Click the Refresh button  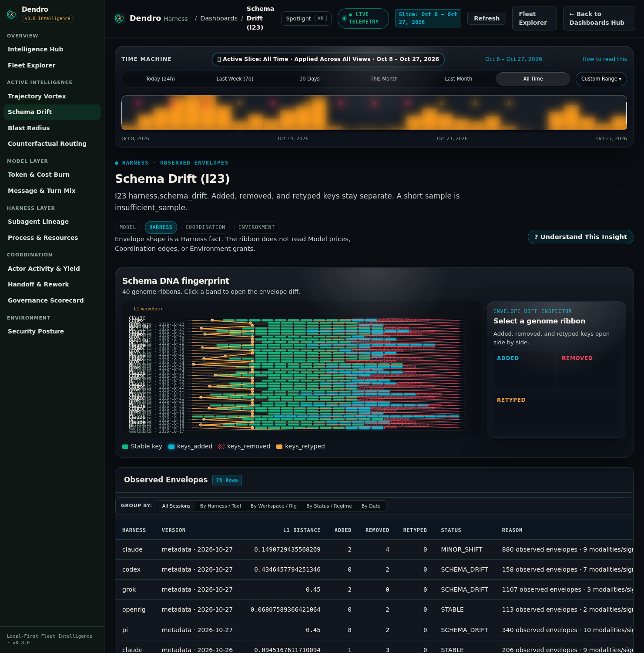[486, 18]
